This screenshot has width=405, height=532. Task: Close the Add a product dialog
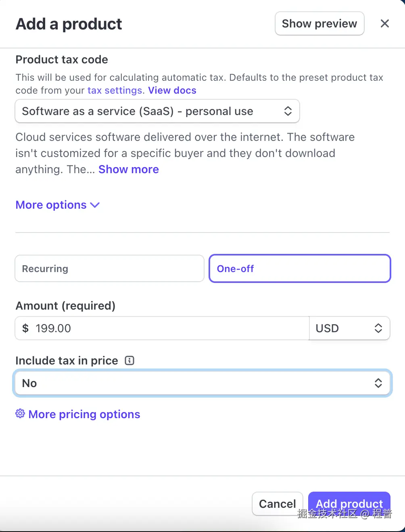[384, 24]
